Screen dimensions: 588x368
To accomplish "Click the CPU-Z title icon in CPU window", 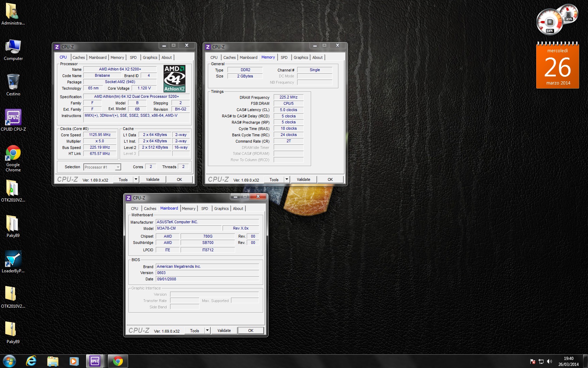I will (57, 47).
